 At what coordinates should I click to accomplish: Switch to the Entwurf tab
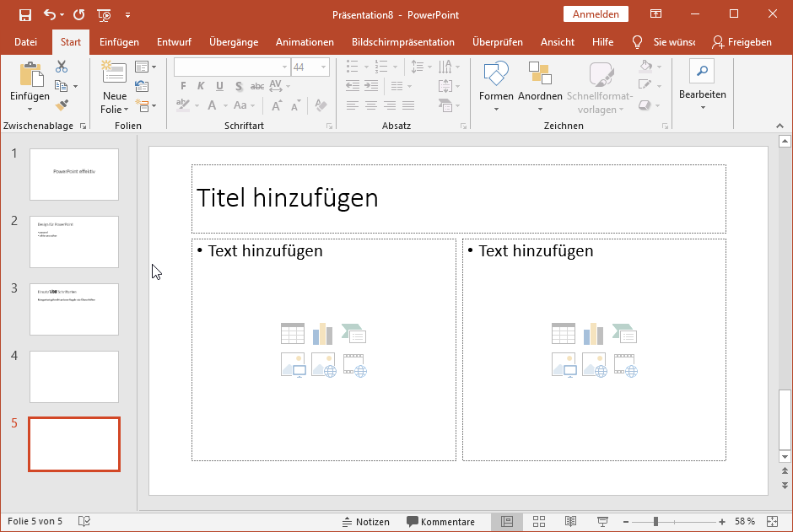pyautogui.click(x=174, y=42)
